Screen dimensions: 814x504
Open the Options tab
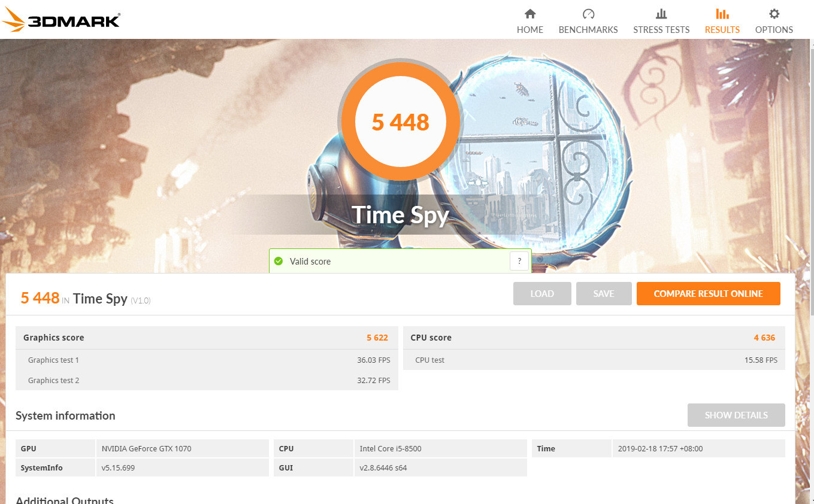click(774, 22)
